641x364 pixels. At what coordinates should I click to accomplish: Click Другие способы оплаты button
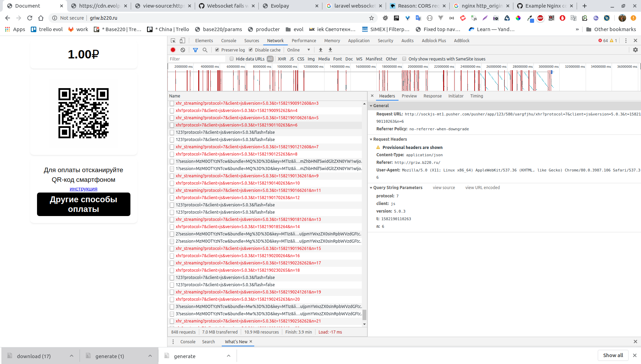click(84, 204)
